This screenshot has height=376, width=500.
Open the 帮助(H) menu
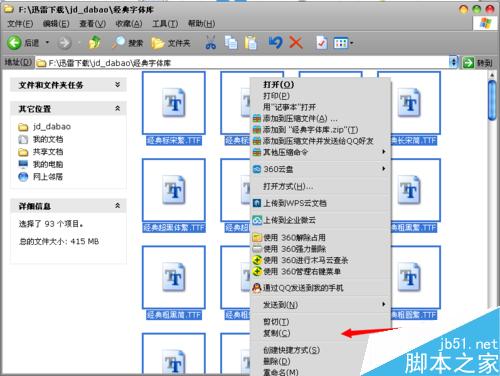click(x=201, y=24)
